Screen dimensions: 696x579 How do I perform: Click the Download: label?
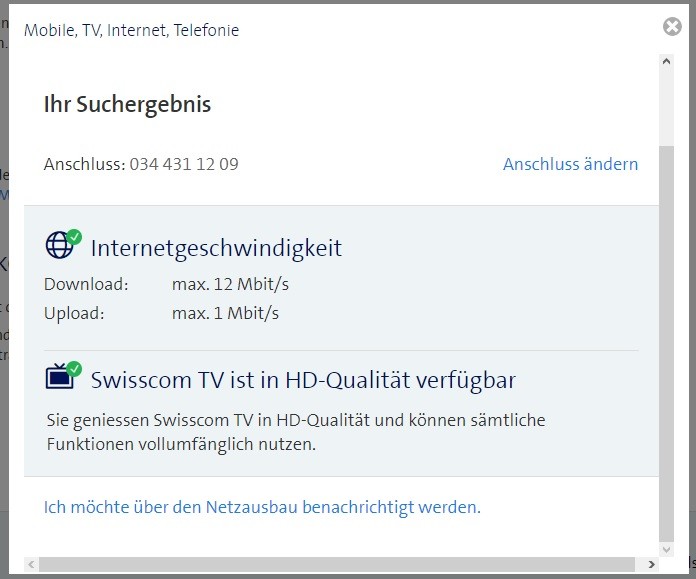tap(86, 284)
